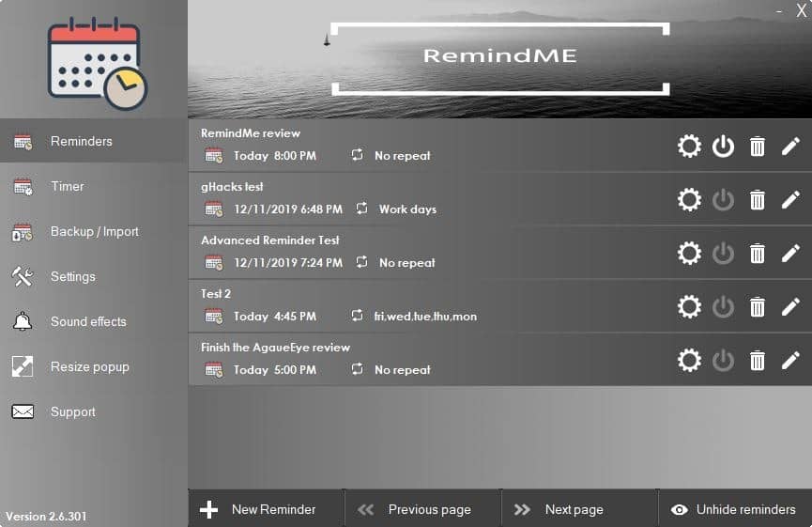Screen dimensions: 812x527
Task: Delete the gHacks test reminder
Action: 758,199
